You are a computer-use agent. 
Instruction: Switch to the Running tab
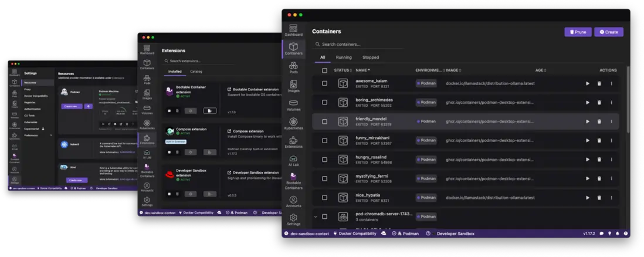(x=344, y=58)
